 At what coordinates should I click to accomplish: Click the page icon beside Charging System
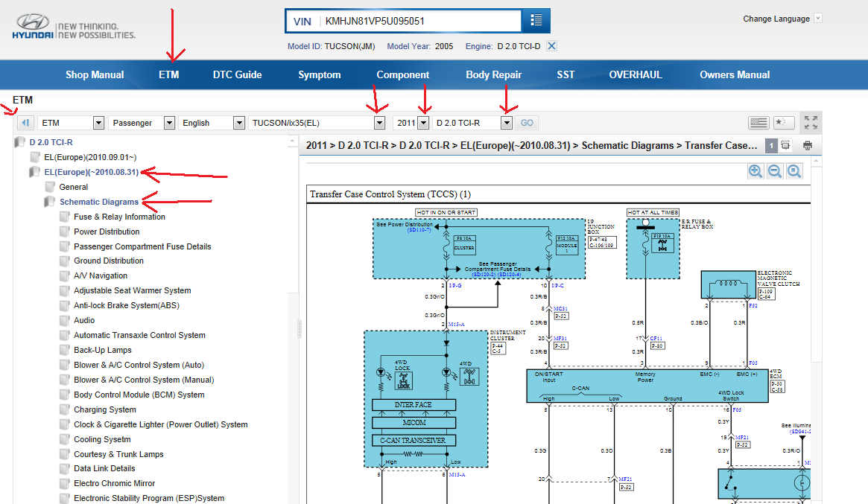click(x=65, y=409)
